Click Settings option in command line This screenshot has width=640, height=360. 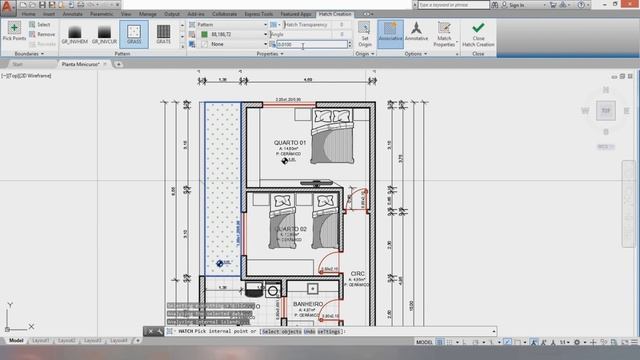tap(329, 331)
